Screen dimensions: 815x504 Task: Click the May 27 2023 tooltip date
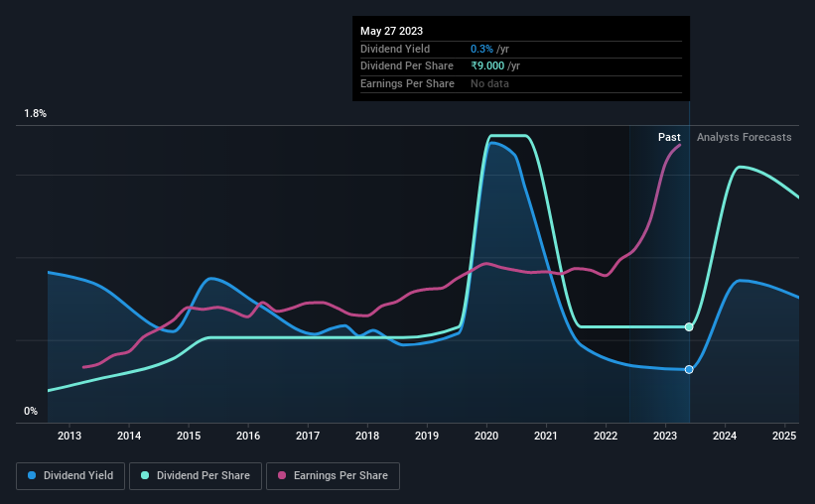(391, 31)
